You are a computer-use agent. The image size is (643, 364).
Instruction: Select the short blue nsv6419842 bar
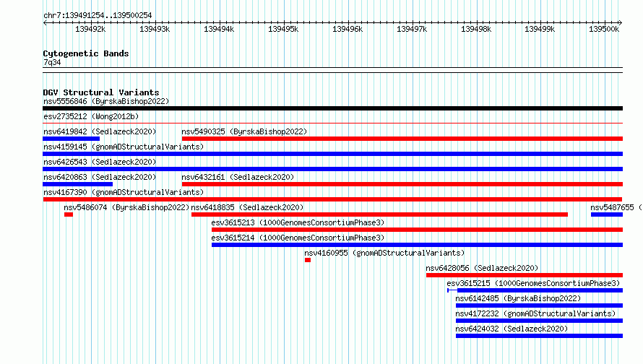(x=71, y=139)
